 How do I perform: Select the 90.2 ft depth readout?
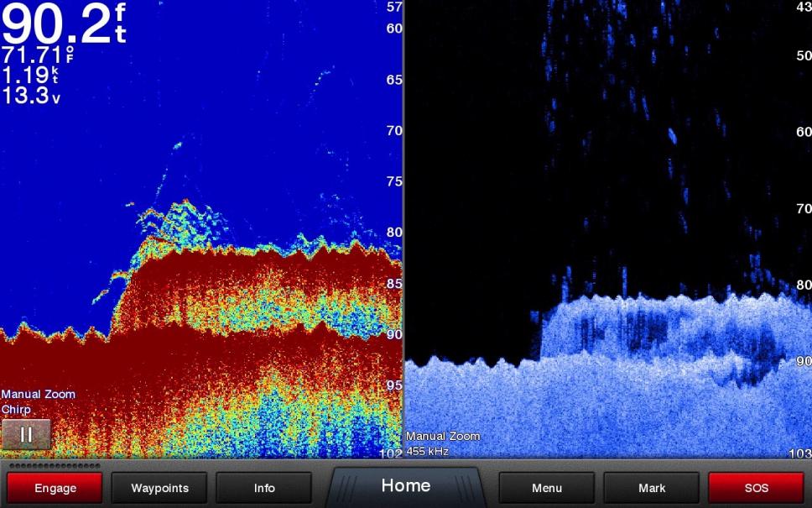coord(65,24)
